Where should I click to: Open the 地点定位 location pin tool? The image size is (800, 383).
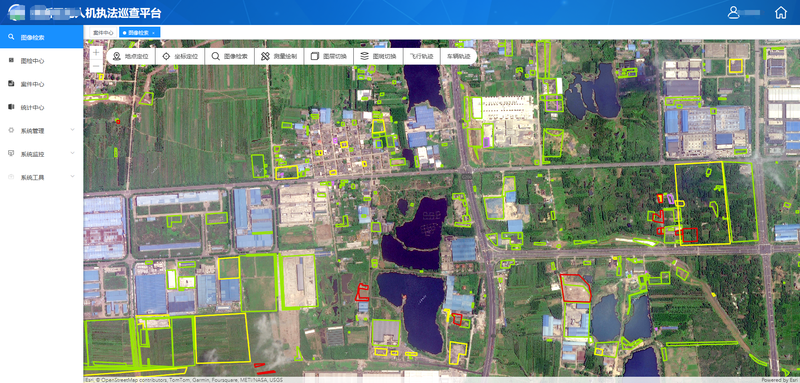[131, 56]
